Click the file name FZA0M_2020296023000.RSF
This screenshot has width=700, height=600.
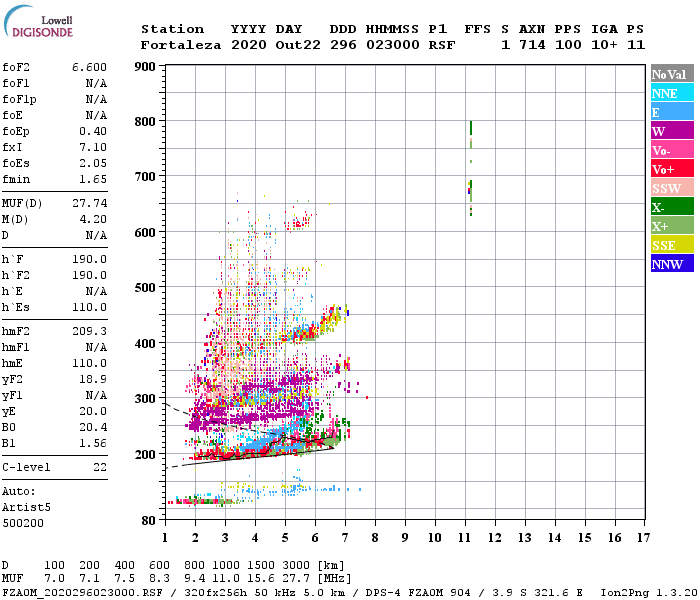click(x=82, y=593)
